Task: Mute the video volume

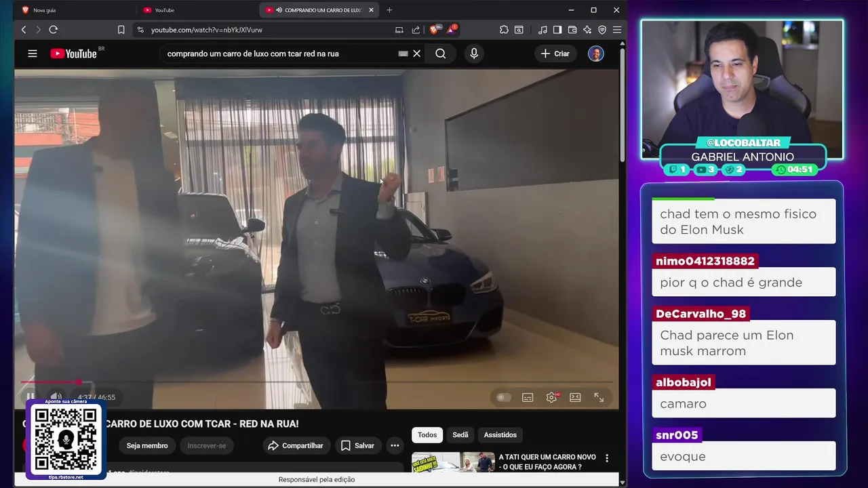Action: coord(56,397)
